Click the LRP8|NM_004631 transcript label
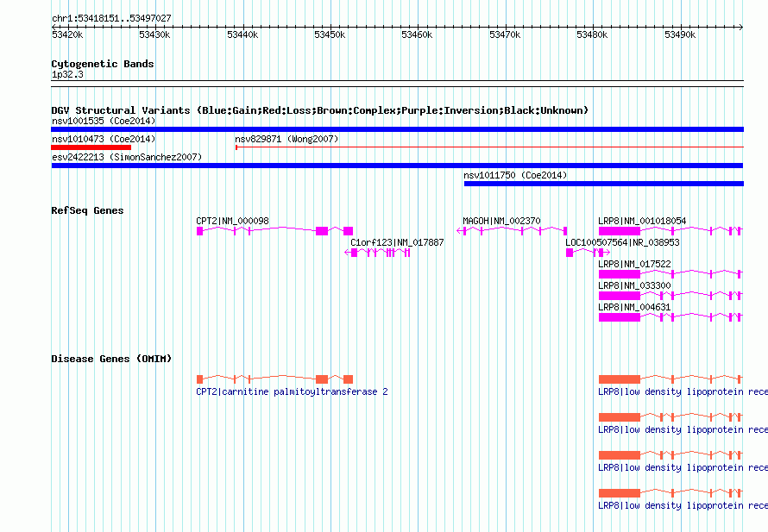 (x=634, y=307)
